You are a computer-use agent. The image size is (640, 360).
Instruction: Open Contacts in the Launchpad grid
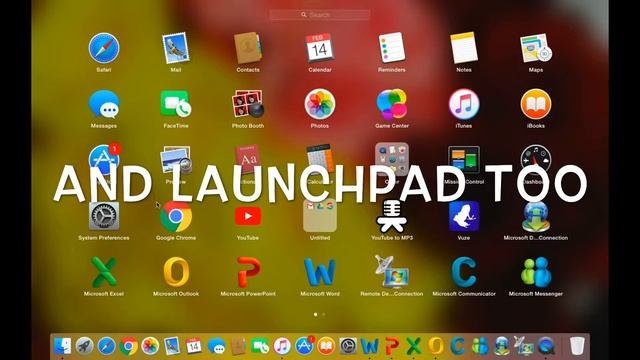(x=248, y=48)
